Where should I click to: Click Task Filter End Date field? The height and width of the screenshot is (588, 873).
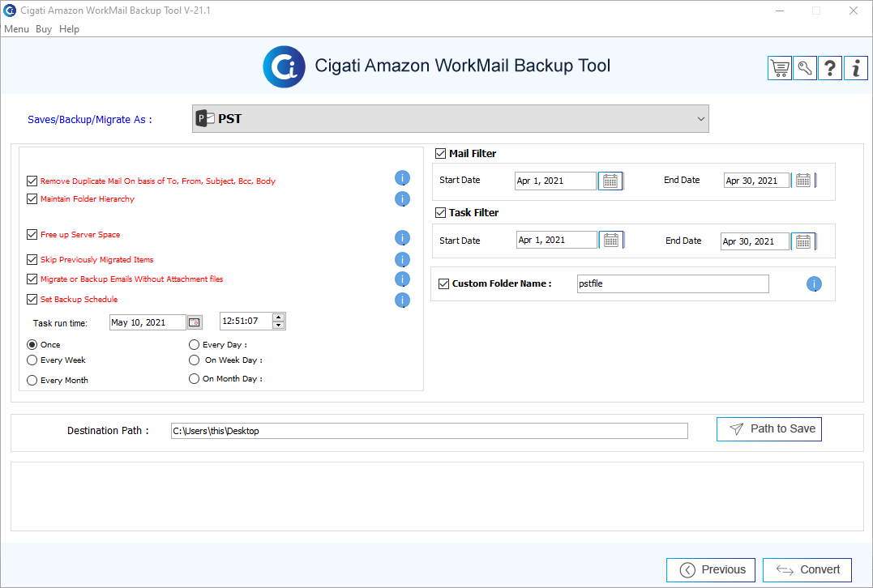coord(755,241)
